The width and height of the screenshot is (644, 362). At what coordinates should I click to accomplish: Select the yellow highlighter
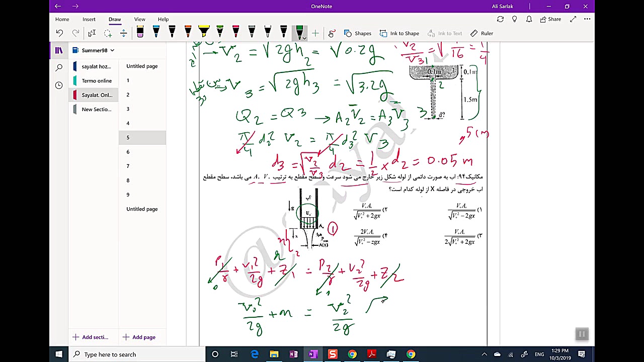pos(204,33)
